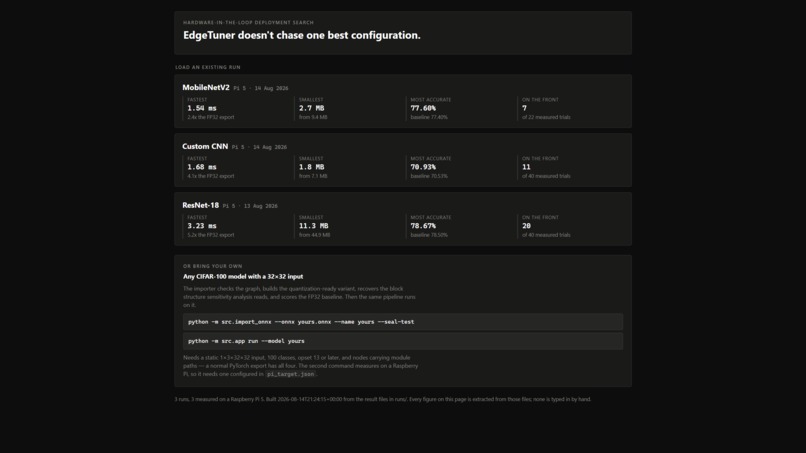Viewport: 806px width, 453px height.
Task: Open the ResNet-18 run
Action: pyautogui.click(x=403, y=219)
